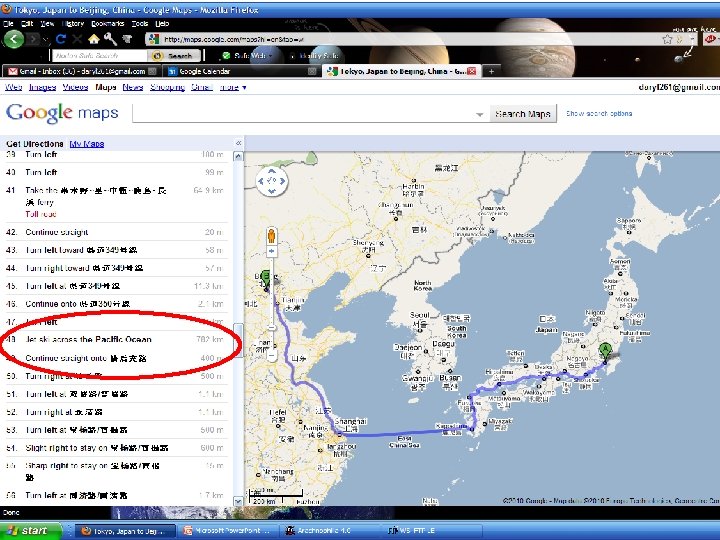The width and height of the screenshot is (720, 540).
Task: Click the Gmail link in Google bar
Action: (202, 87)
